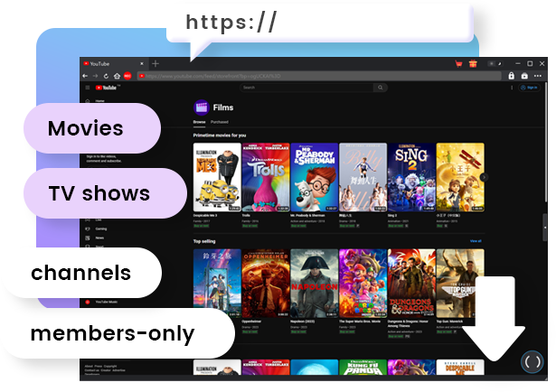Screen dimensions: 556x392
Task: Click the Top selling section heading
Action: (x=204, y=241)
